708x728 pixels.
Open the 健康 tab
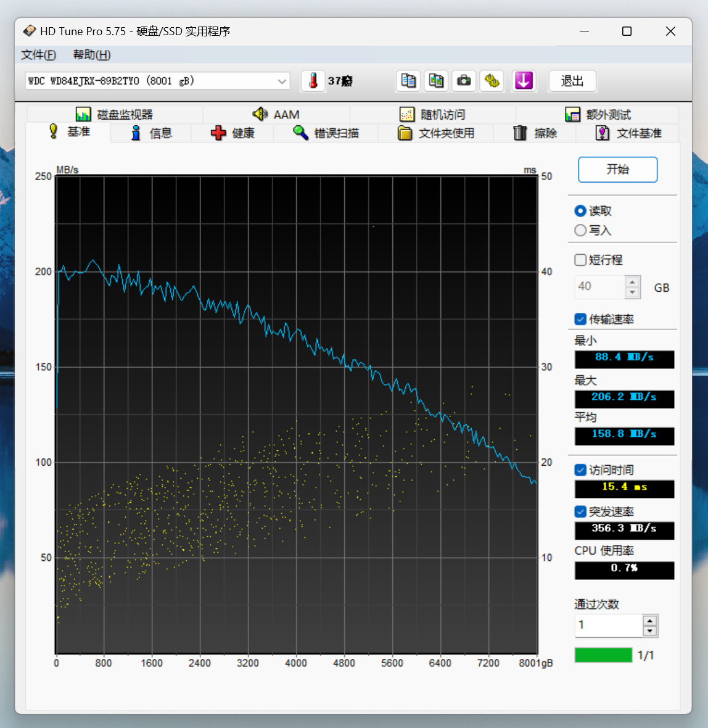[232, 133]
